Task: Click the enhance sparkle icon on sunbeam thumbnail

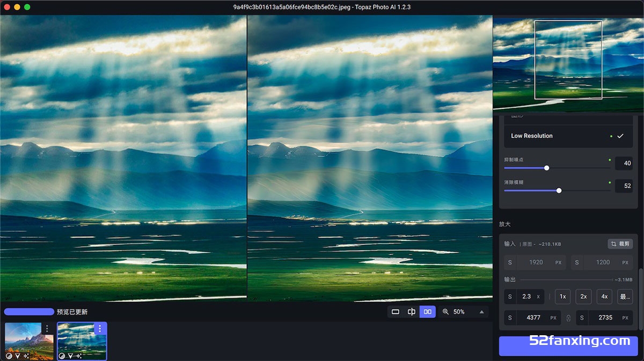Action: pyautogui.click(x=78, y=356)
